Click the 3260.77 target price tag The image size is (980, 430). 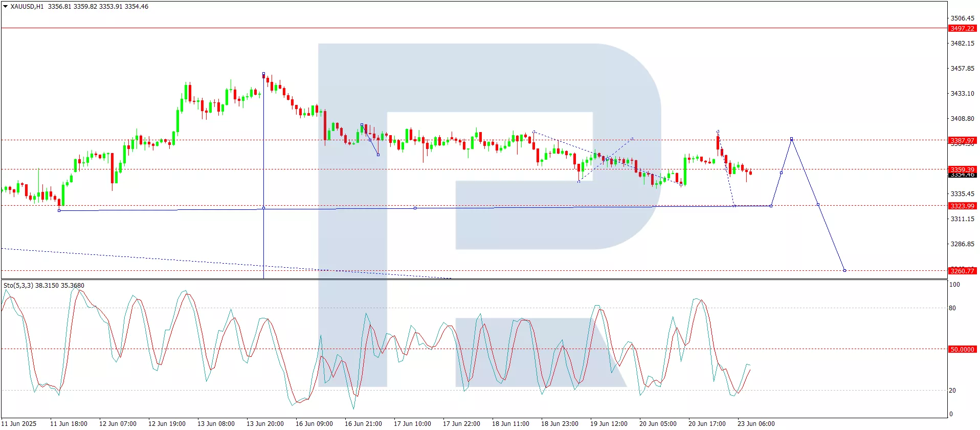pos(962,271)
